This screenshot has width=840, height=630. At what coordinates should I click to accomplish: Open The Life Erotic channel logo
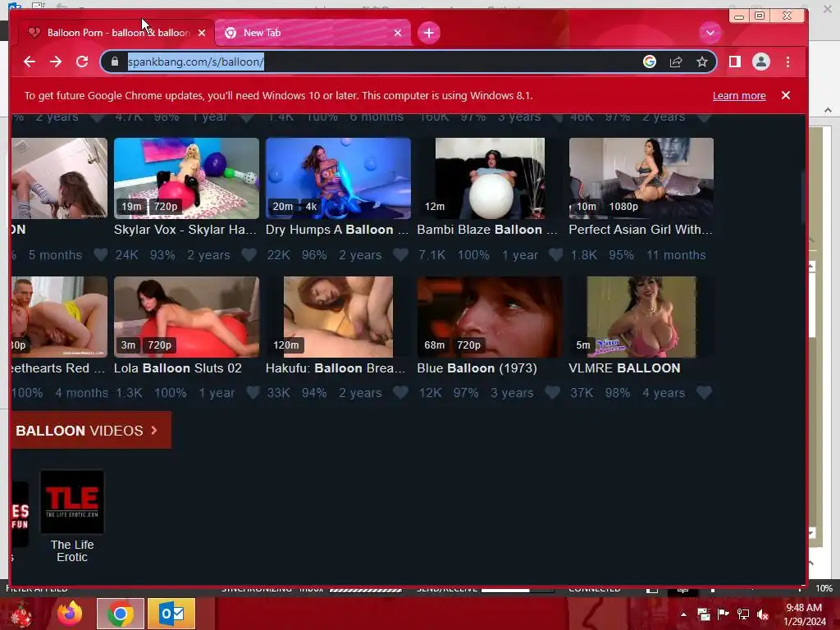coord(72,502)
